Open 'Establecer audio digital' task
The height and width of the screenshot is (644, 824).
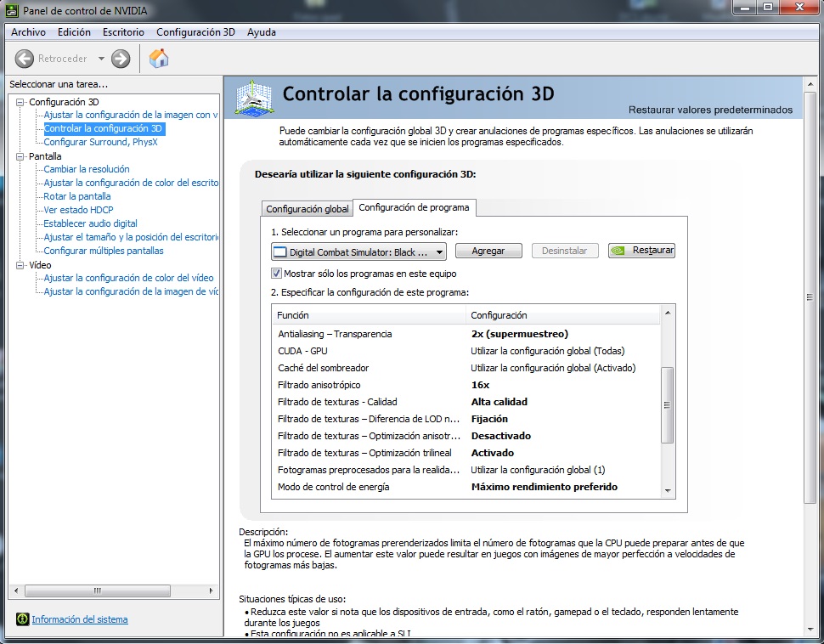coord(90,224)
